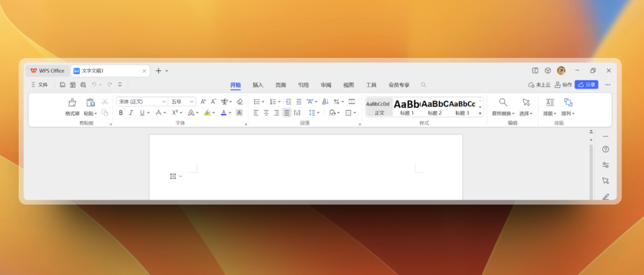The image size is (644, 275).
Task: Apply the 标题 2 heading style
Action: pos(435,107)
